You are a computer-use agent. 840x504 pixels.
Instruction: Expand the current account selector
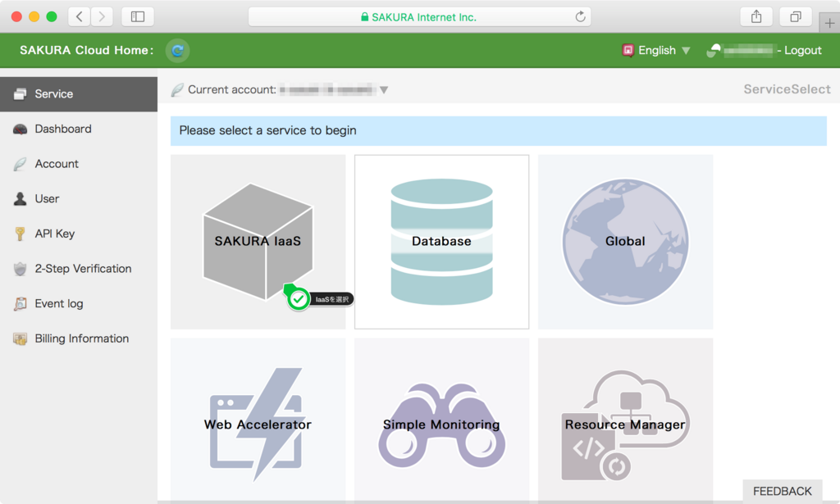pyautogui.click(x=382, y=89)
